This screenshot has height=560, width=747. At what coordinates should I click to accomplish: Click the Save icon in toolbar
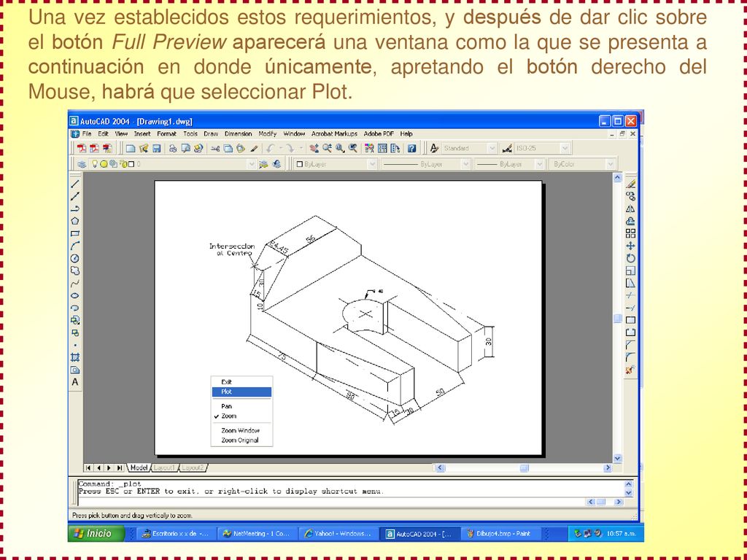[157, 149]
